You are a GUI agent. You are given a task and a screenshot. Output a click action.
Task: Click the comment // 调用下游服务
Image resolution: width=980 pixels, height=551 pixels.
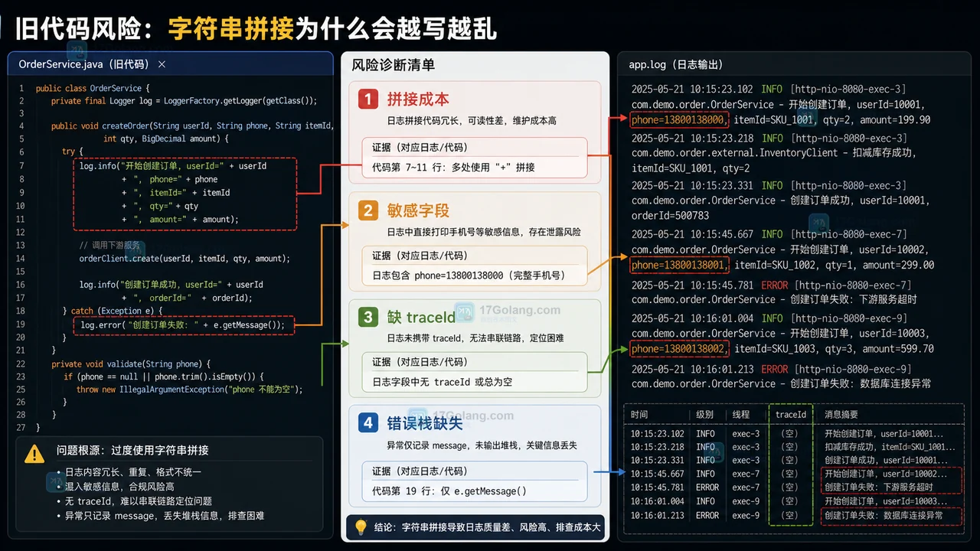click(x=109, y=246)
